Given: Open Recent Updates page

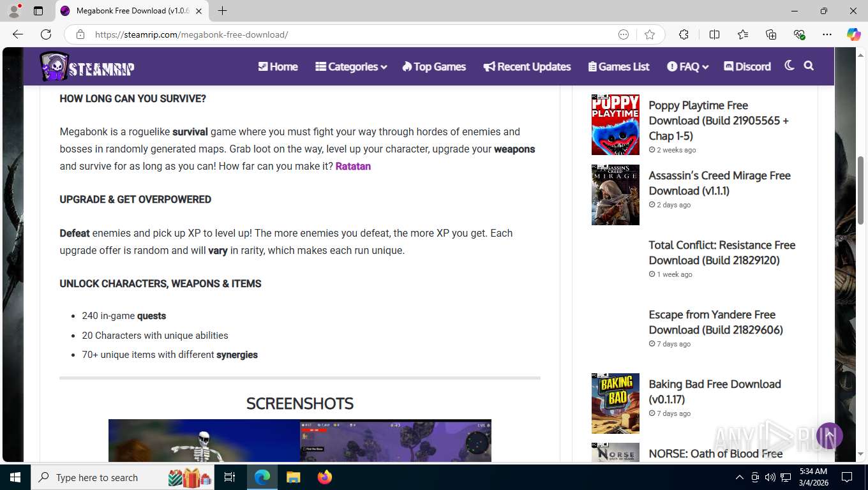Looking at the screenshot, I should [527, 66].
